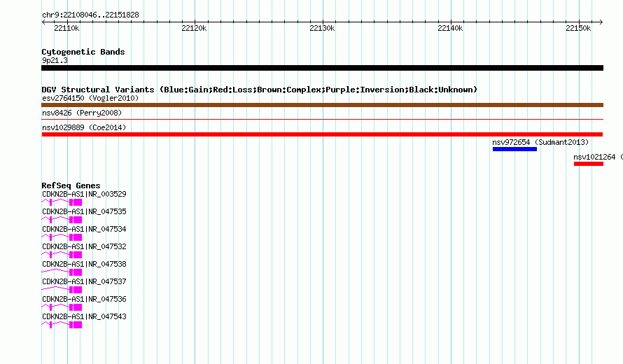Select the RefSeq Genes track title
This screenshot has width=623, height=364.
tap(71, 185)
